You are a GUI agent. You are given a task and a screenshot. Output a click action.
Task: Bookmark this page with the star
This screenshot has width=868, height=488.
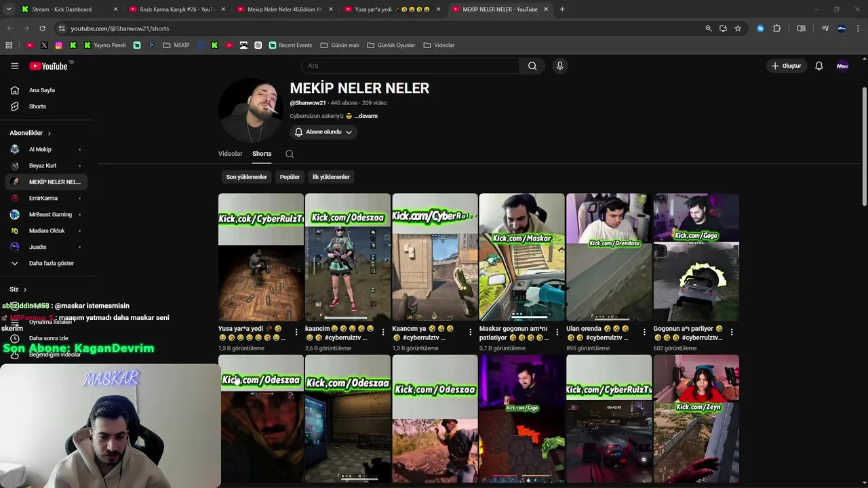click(738, 28)
